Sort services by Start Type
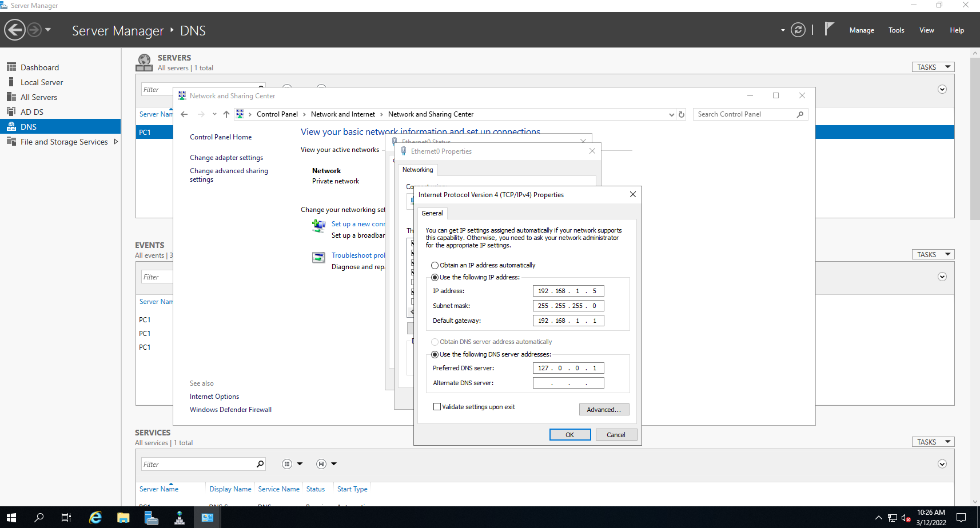The width and height of the screenshot is (980, 528). (x=352, y=489)
